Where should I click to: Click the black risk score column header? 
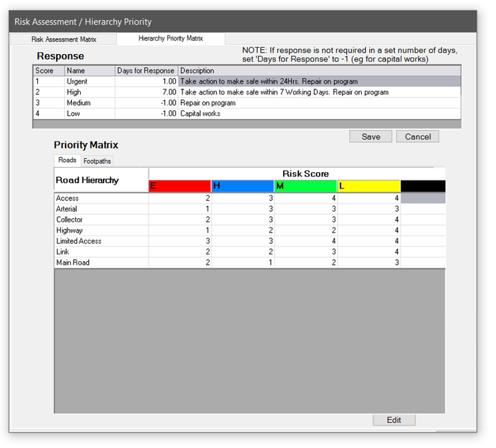[x=423, y=186]
